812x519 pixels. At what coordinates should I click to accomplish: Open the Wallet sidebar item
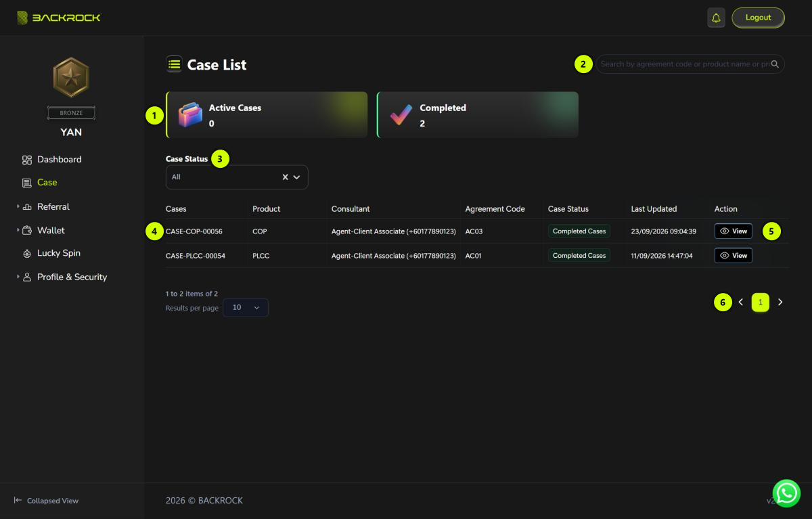[51, 231]
